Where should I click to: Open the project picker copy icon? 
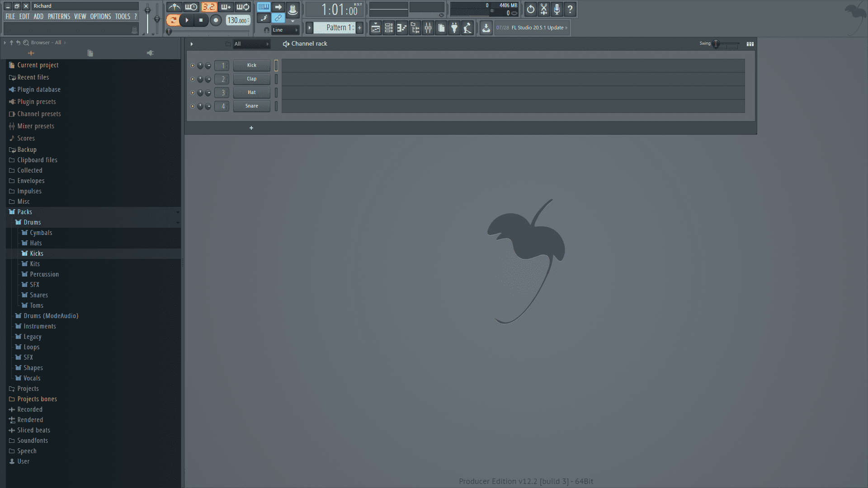[x=441, y=28]
